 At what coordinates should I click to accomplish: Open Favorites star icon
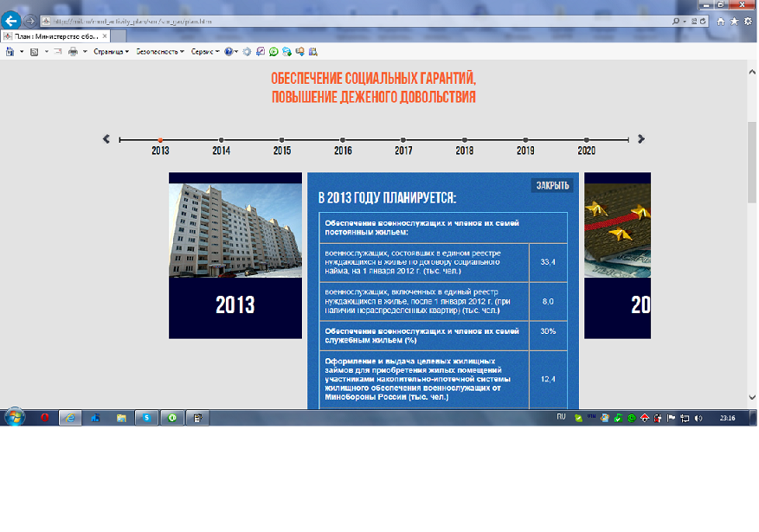pyautogui.click(x=734, y=20)
